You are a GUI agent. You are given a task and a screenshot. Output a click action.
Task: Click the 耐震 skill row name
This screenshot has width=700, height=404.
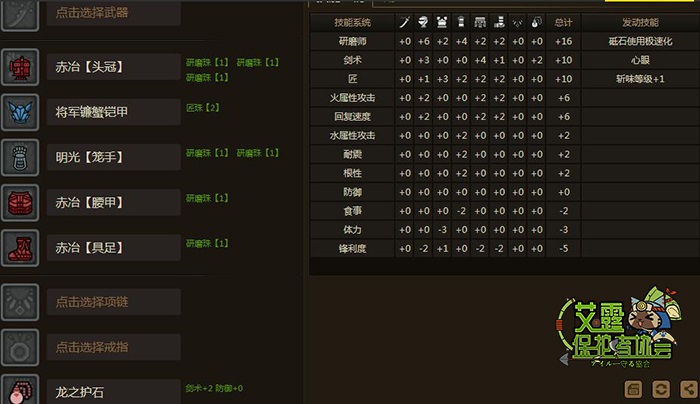tap(352, 154)
